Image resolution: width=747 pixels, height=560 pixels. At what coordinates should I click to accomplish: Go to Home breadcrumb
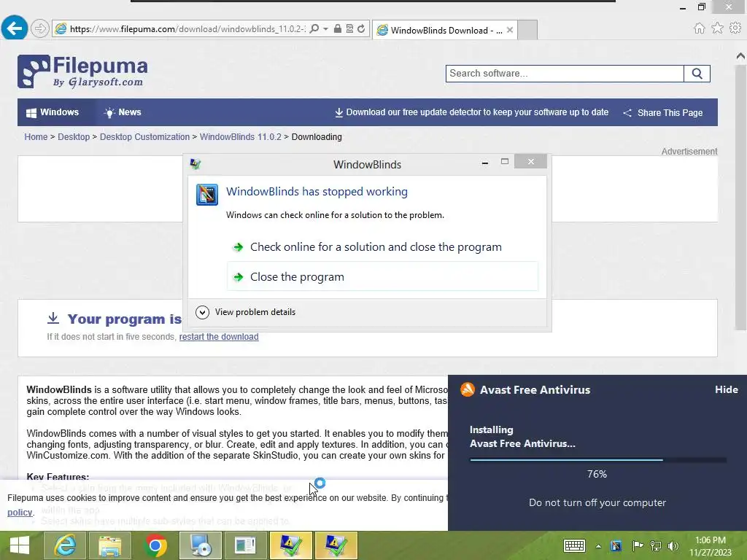[36, 136]
